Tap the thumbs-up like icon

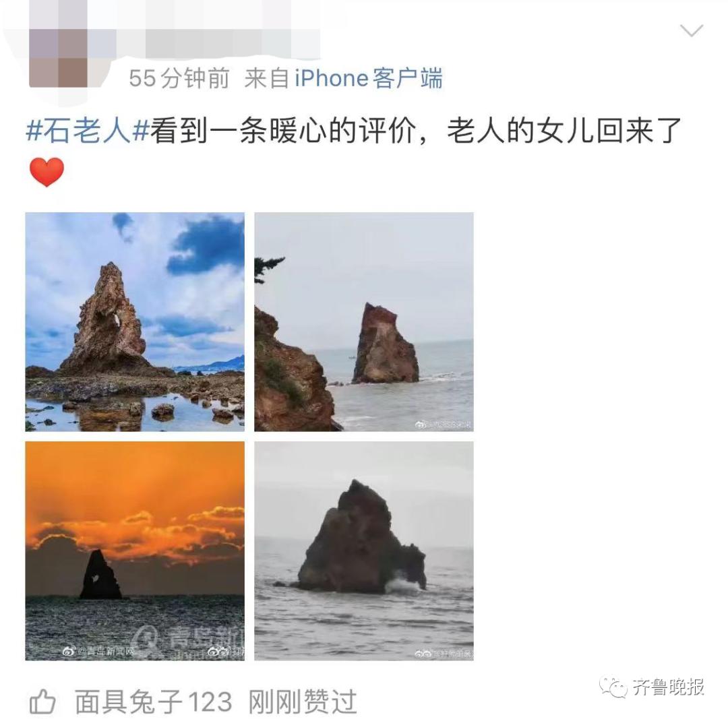tap(42, 701)
